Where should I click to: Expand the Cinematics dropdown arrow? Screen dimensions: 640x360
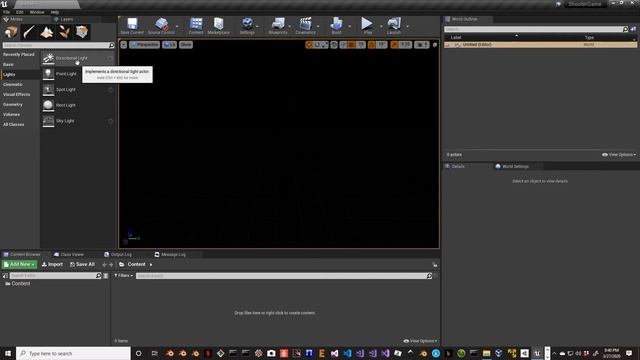point(318,27)
